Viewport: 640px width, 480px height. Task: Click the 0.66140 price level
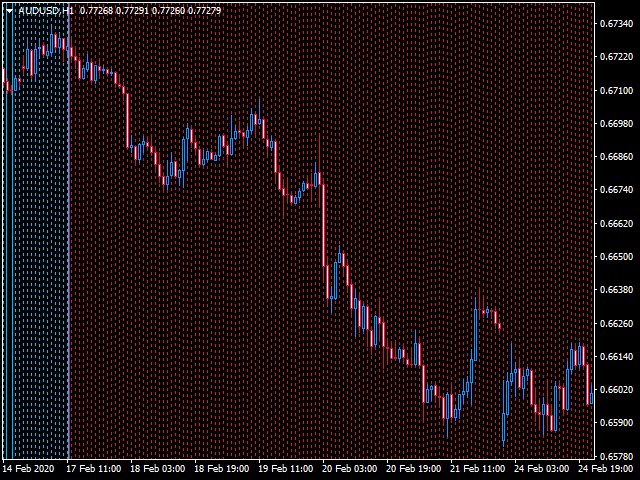(x=616, y=356)
